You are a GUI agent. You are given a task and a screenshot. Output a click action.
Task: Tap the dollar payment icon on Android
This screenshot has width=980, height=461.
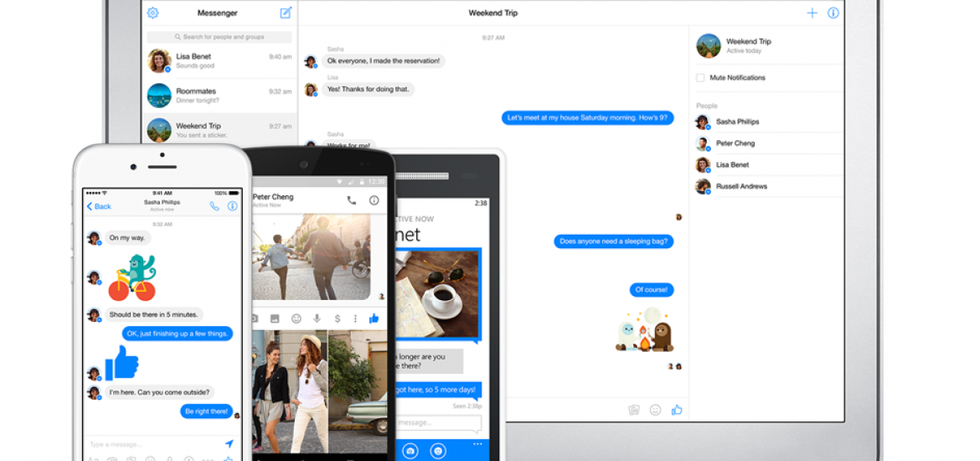coord(338,319)
